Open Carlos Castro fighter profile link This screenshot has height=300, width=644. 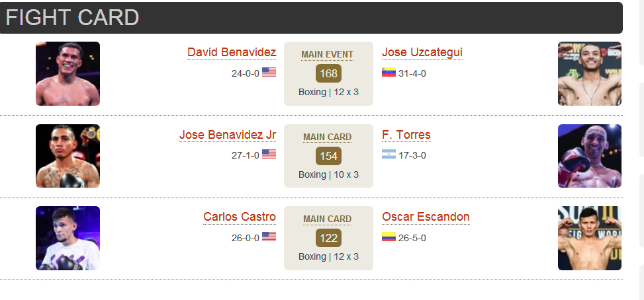tap(240, 217)
